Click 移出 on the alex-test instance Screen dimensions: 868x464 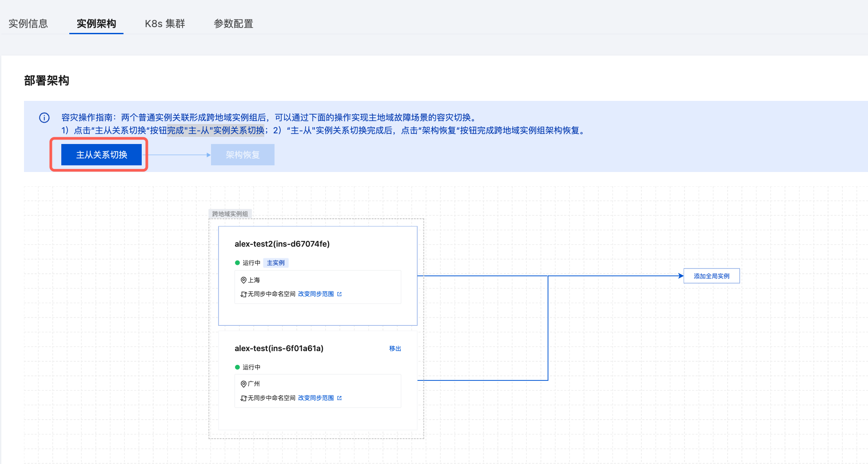pyautogui.click(x=395, y=348)
